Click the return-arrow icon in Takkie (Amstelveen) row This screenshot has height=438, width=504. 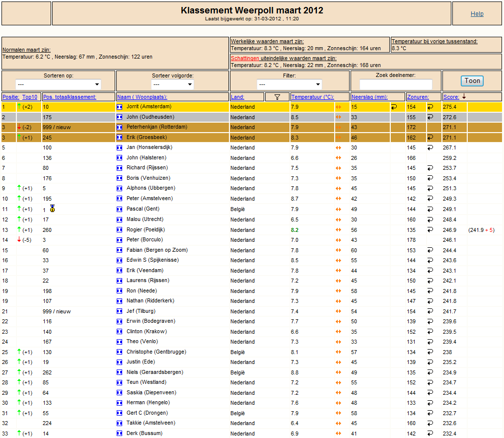430,423
